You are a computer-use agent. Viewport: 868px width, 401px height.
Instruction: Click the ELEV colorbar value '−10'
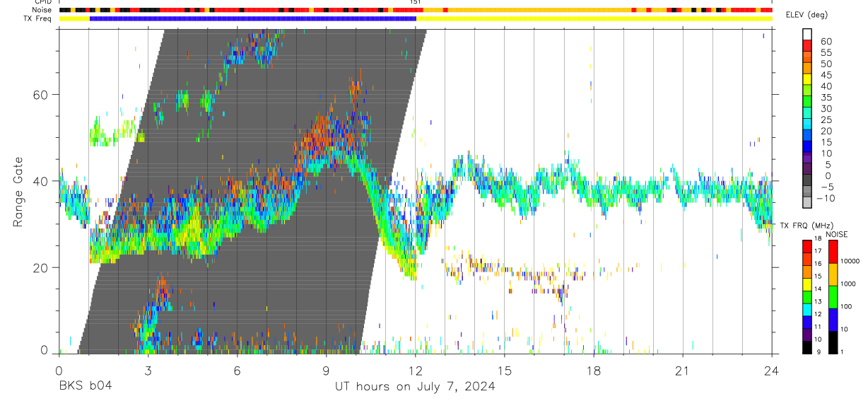826,198
